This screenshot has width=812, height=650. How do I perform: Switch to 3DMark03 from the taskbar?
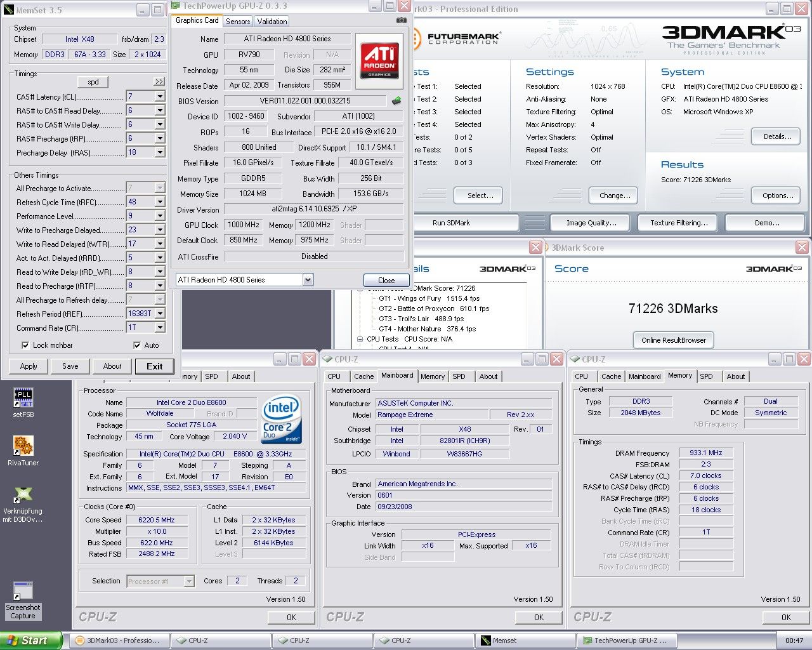click(119, 640)
